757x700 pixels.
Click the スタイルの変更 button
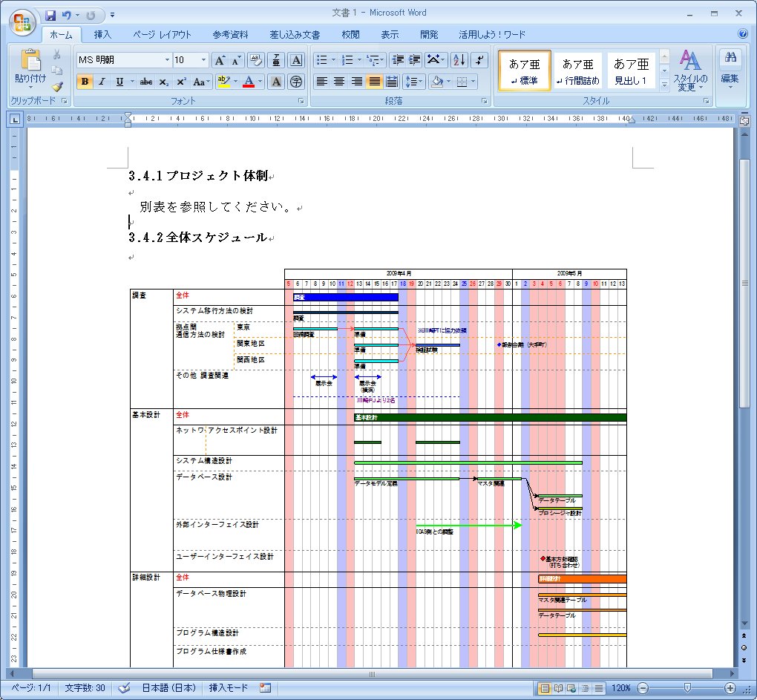click(x=690, y=71)
